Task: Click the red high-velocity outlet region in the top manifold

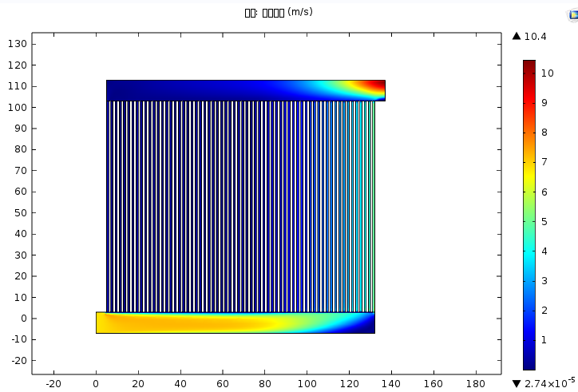Action: point(376,86)
